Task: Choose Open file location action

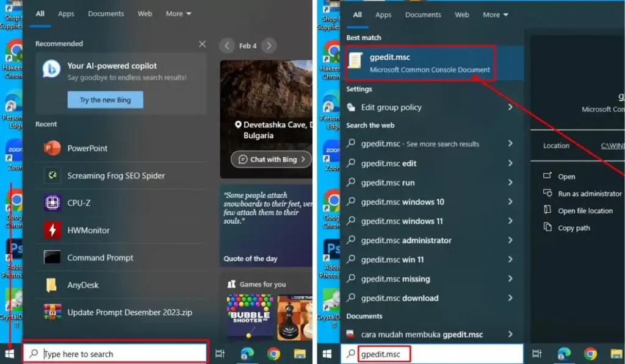Action: tap(578, 211)
